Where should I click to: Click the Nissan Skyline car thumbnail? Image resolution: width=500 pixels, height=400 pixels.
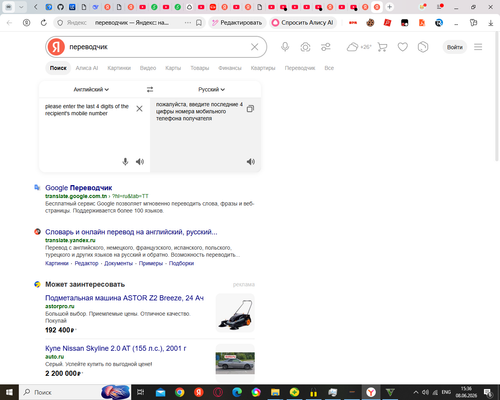(x=235, y=363)
